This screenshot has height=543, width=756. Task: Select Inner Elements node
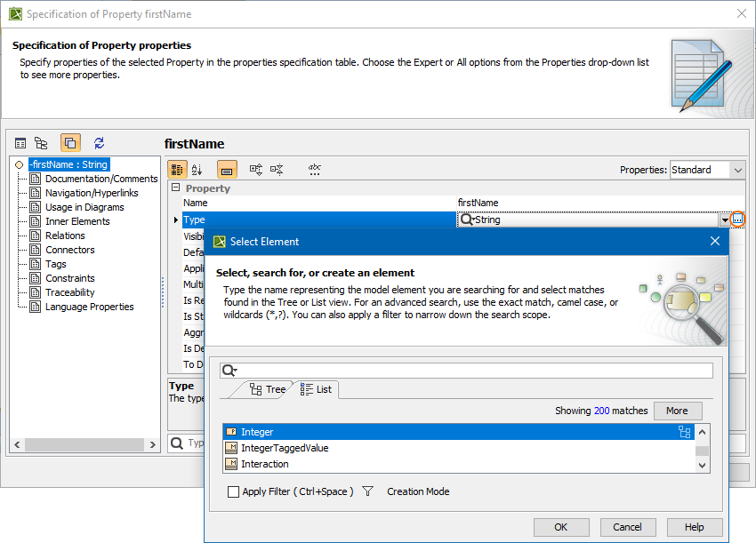coord(77,221)
